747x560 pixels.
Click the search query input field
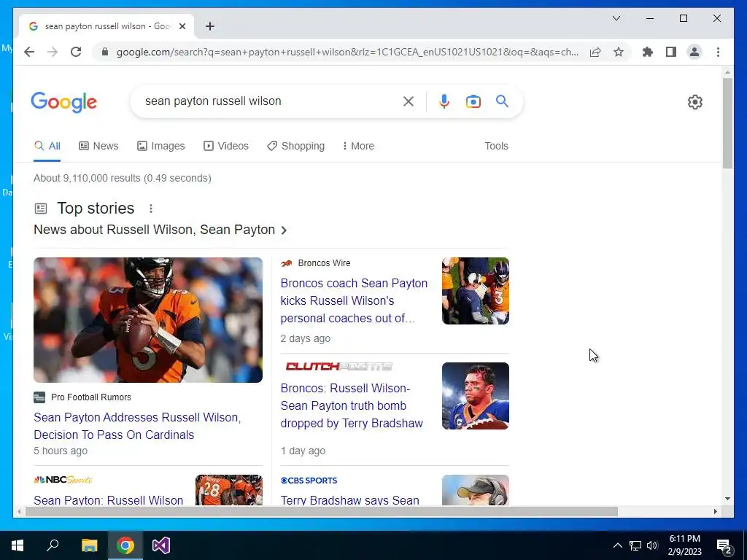coord(269,101)
